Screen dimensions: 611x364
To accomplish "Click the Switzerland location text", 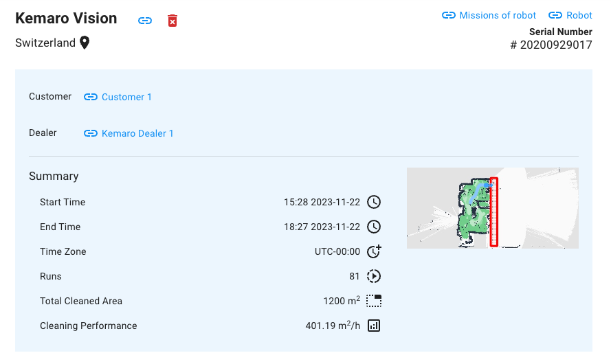I will point(45,43).
